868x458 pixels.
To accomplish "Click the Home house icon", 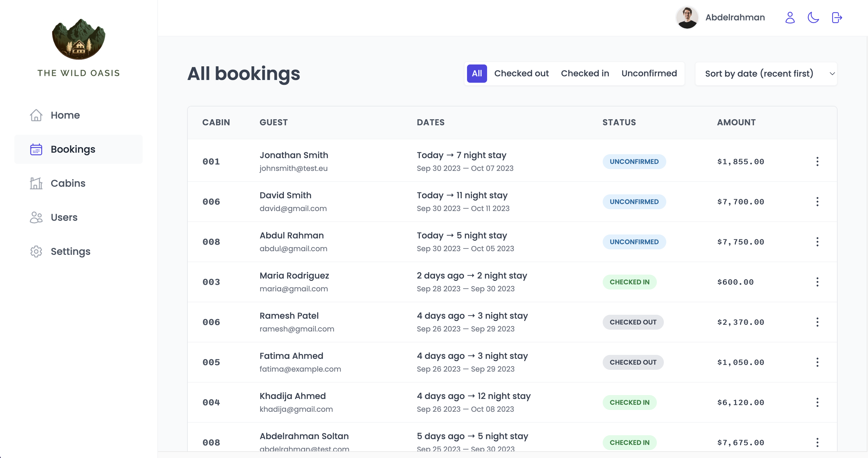I will pyautogui.click(x=36, y=115).
